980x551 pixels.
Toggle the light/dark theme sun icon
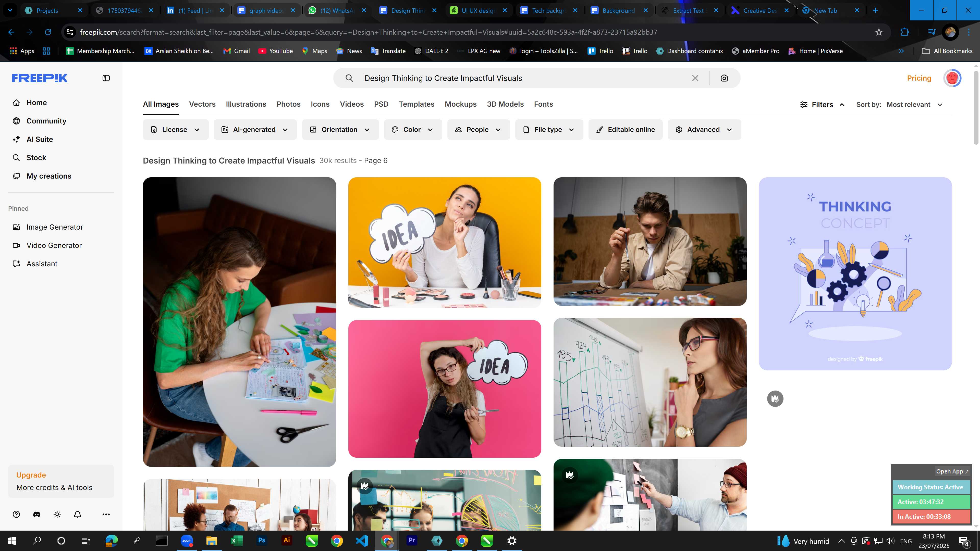(57, 514)
